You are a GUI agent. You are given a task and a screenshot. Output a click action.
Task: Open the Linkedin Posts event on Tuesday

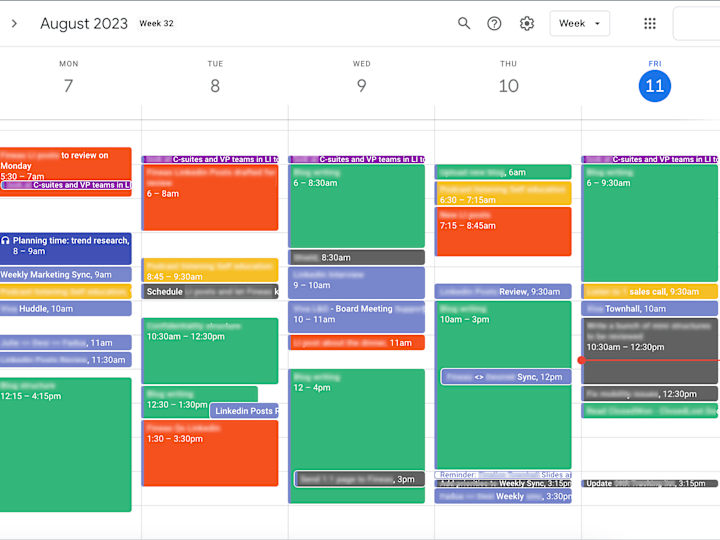coord(244,411)
